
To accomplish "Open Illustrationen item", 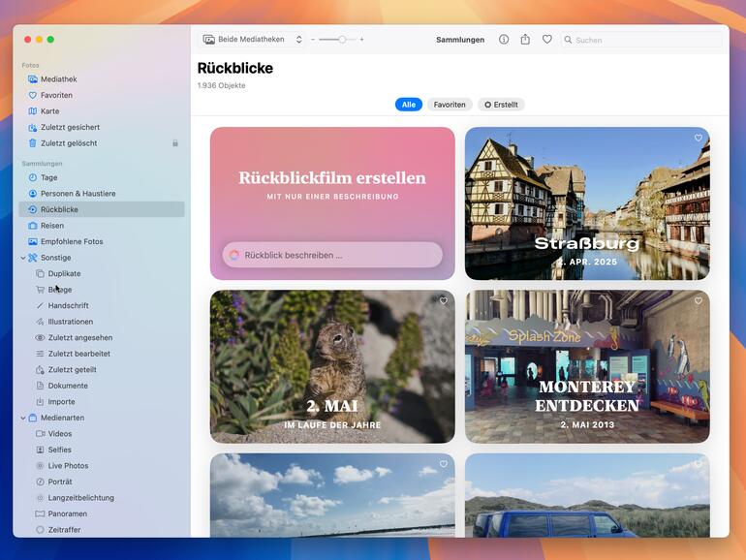I will [x=101, y=322].
